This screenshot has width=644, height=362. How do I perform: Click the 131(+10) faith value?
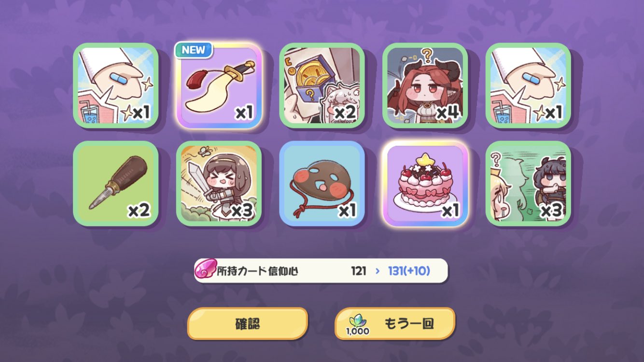point(409,271)
